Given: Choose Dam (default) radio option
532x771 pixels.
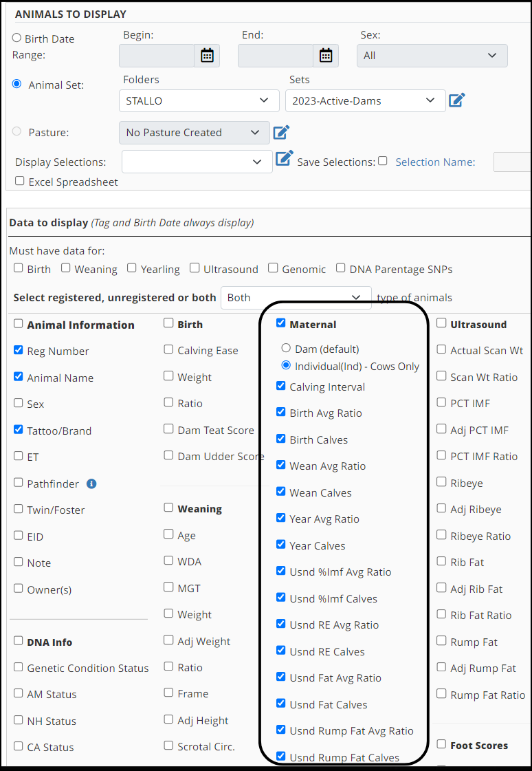Looking at the screenshot, I should click(286, 348).
